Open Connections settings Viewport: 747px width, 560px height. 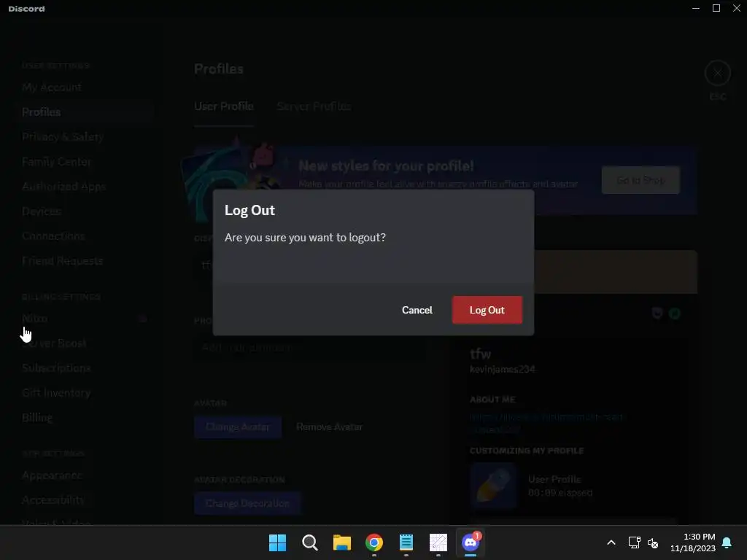tap(53, 236)
